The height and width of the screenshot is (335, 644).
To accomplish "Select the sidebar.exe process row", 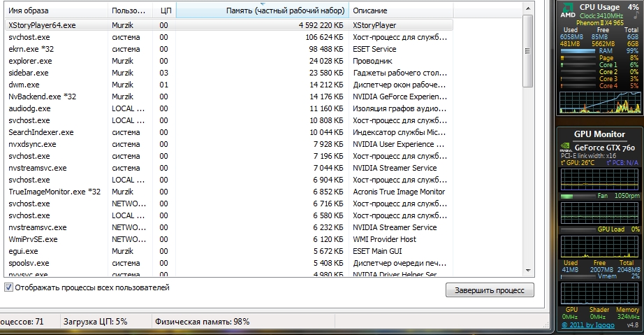I will pos(229,73).
